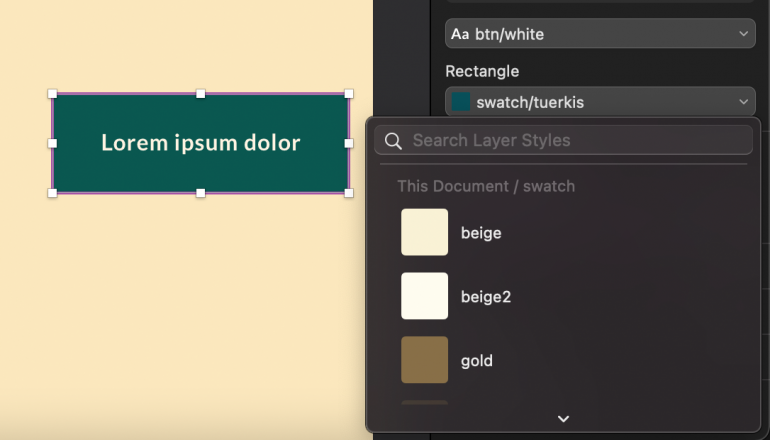The width and height of the screenshot is (770, 440).
Task: Click the bottom-middle resize handle of the button
Action: click(x=200, y=193)
